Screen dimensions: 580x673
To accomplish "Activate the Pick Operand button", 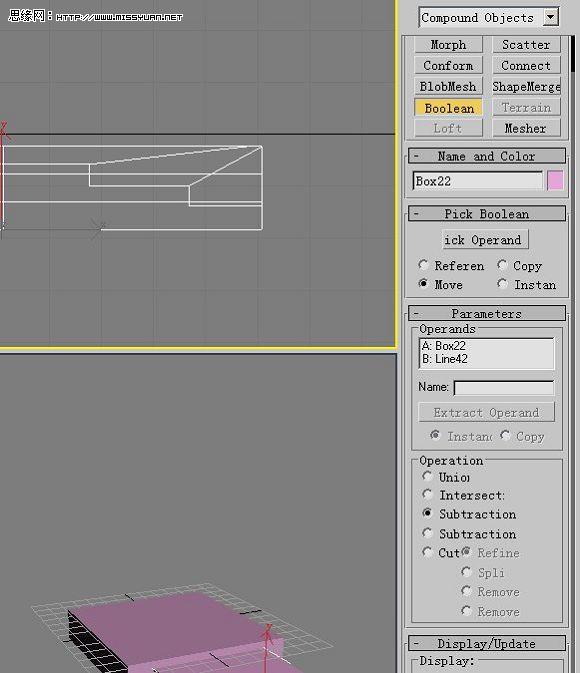I will (485, 240).
